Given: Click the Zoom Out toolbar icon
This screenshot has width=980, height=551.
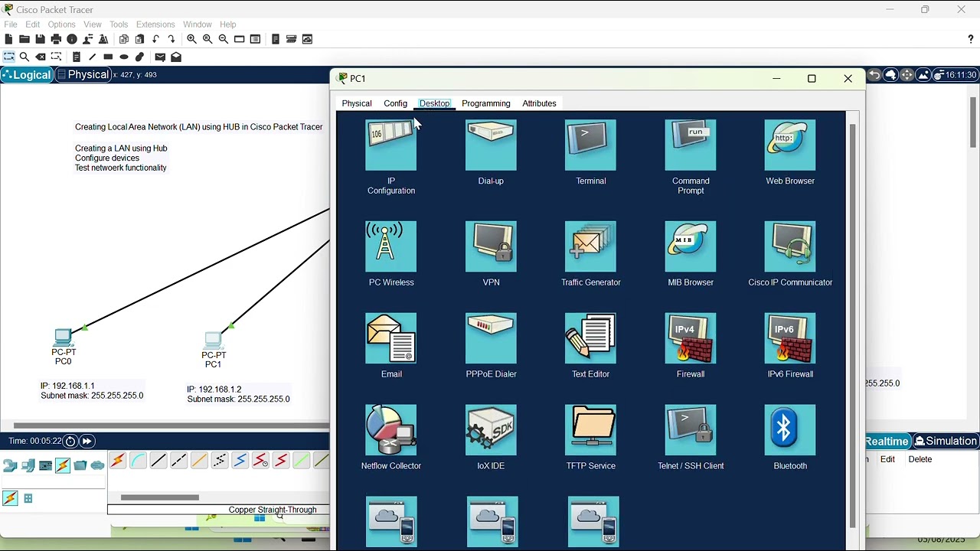Looking at the screenshot, I should (223, 39).
